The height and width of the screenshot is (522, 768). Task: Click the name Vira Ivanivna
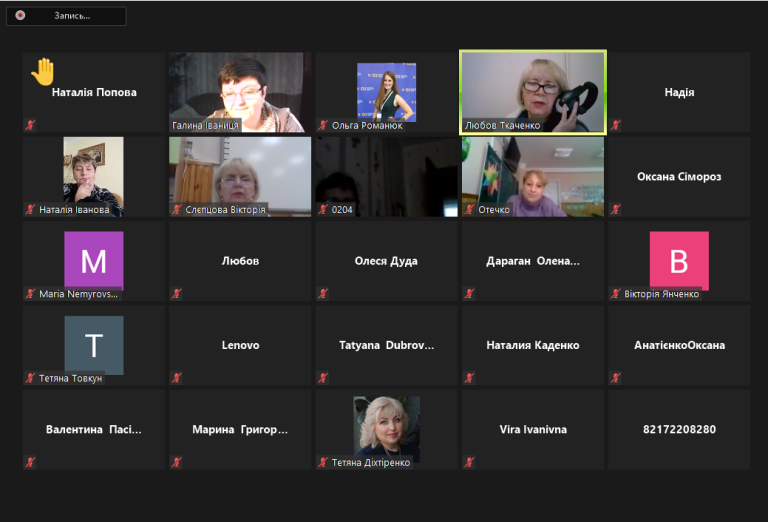(533, 429)
